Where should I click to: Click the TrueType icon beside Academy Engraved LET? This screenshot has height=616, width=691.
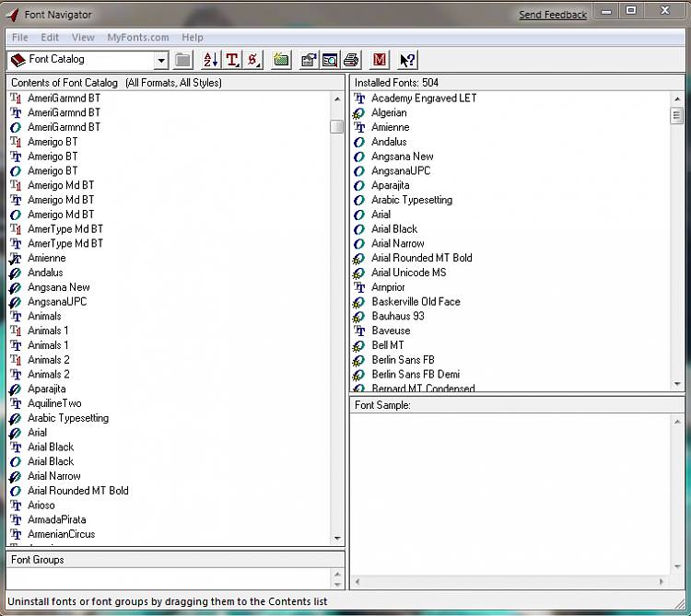tap(359, 99)
